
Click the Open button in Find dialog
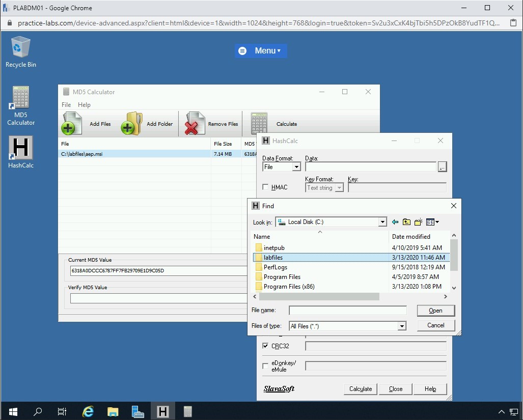click(x=435, y=311)
